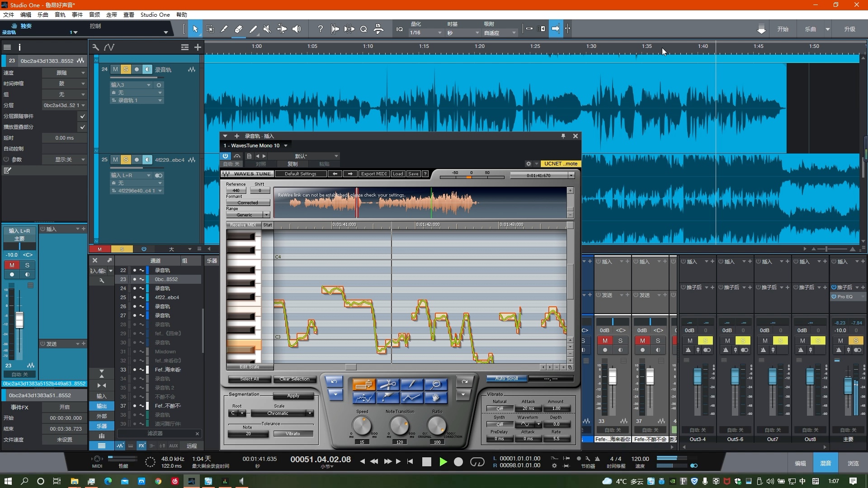
Task: Select the Range tool in the toolbar
Action: [210, 29]
